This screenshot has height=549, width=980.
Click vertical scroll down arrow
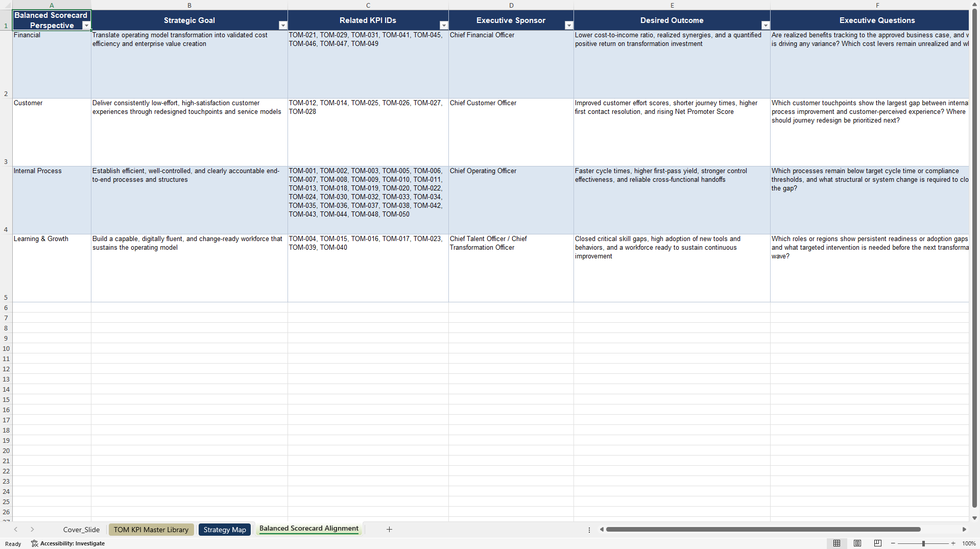click(x=974, y=518)
